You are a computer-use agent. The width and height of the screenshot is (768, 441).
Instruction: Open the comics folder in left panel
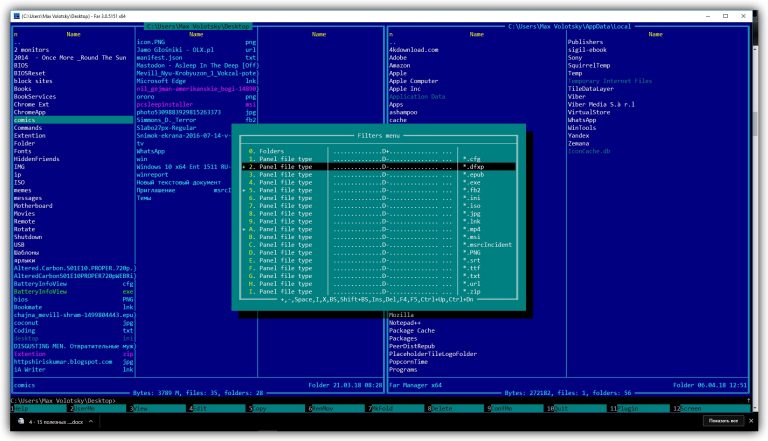24,120
